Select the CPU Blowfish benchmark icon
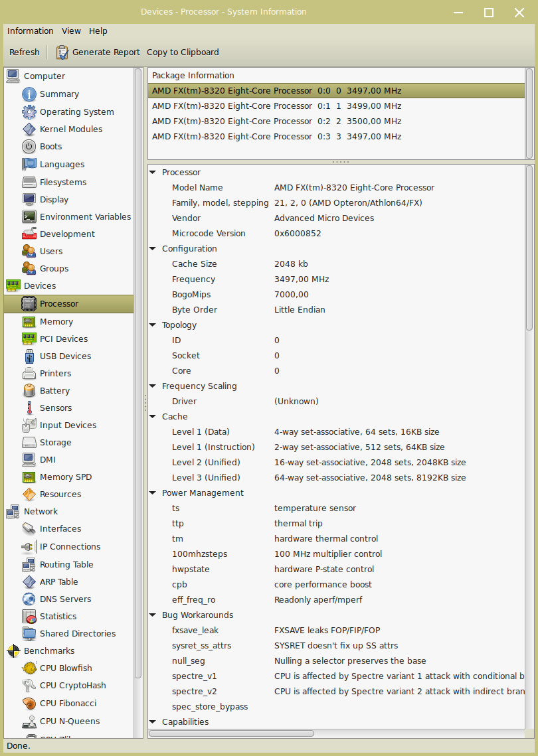The image size is (538, 756). click(29, 668)
